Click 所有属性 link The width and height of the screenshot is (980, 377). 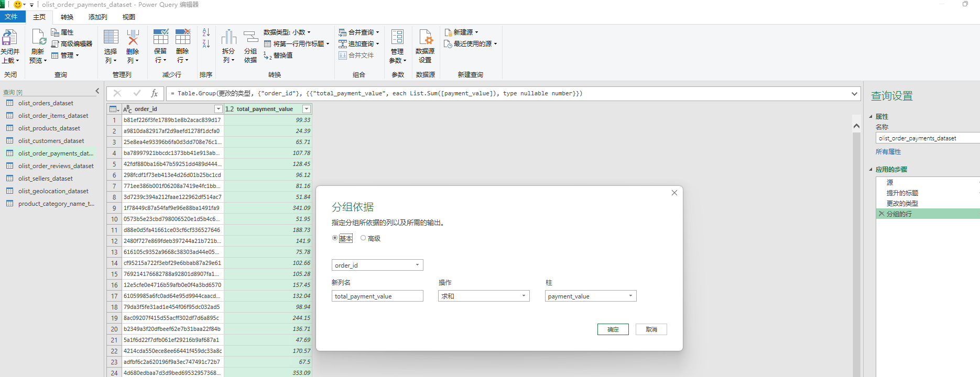click(x=888, y=152)
